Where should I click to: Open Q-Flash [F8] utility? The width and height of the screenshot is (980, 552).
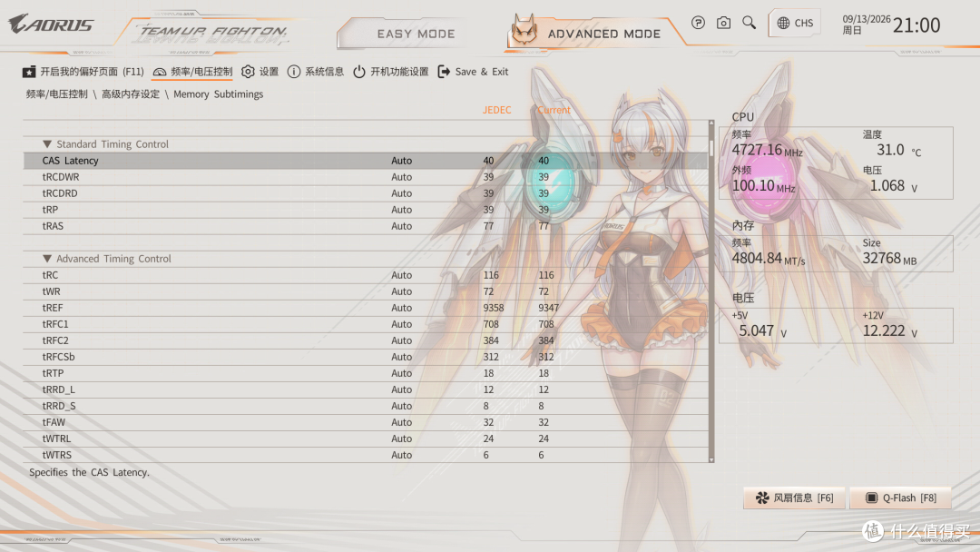point(901,498)
